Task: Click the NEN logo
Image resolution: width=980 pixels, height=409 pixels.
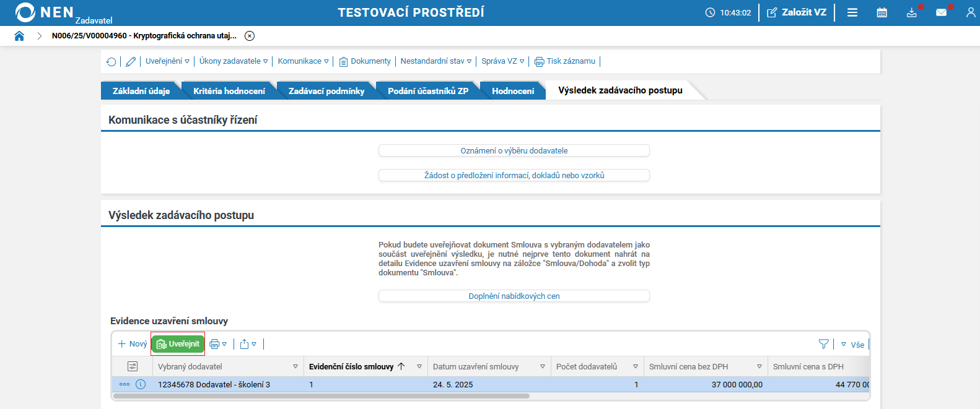Action: pos(45,12)
